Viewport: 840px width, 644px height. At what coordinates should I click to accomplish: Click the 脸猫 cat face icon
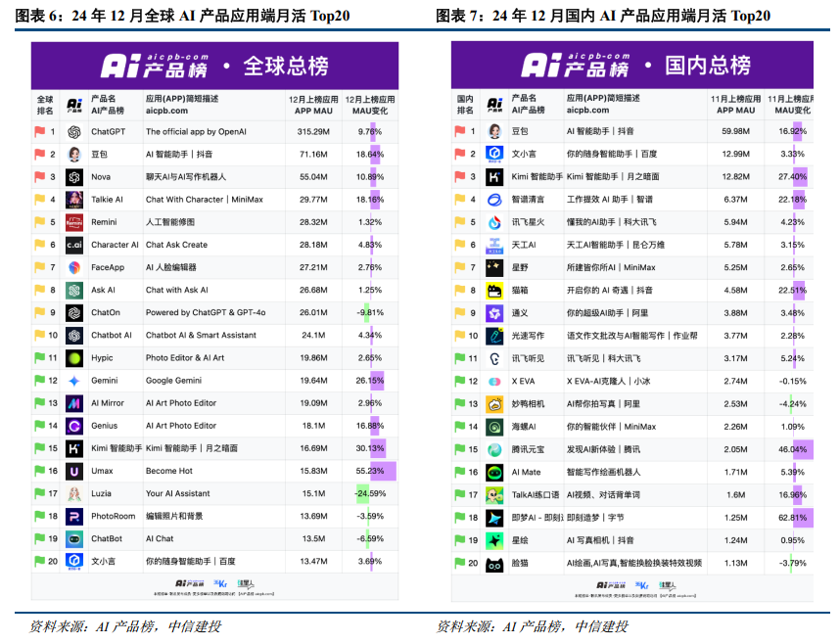click(494, 563)
